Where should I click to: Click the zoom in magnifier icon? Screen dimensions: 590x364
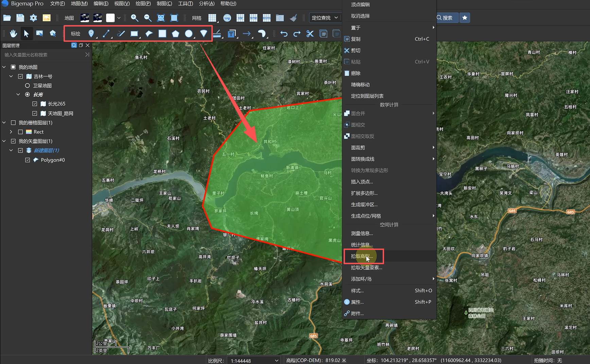click(x=135, y=18)
